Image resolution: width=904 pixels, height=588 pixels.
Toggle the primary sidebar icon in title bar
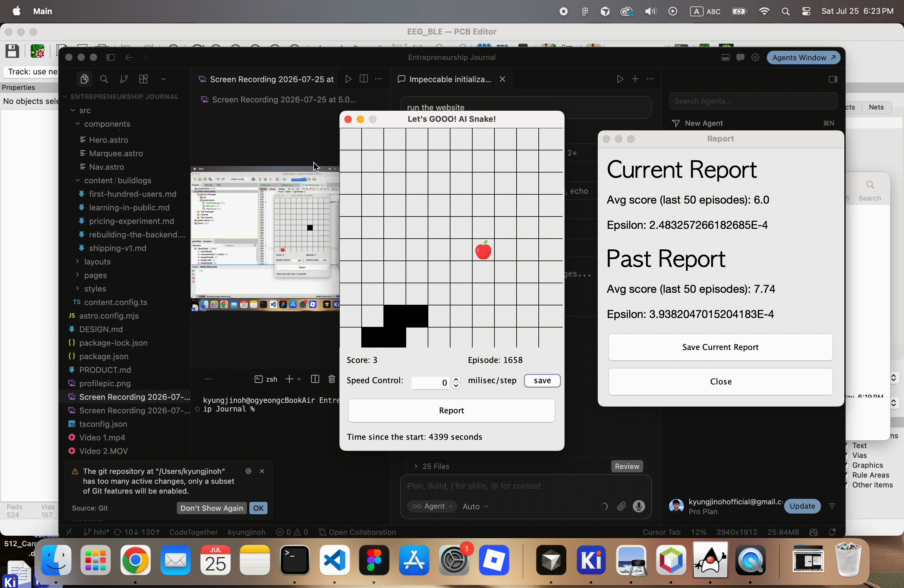click(x=110, y=58)
